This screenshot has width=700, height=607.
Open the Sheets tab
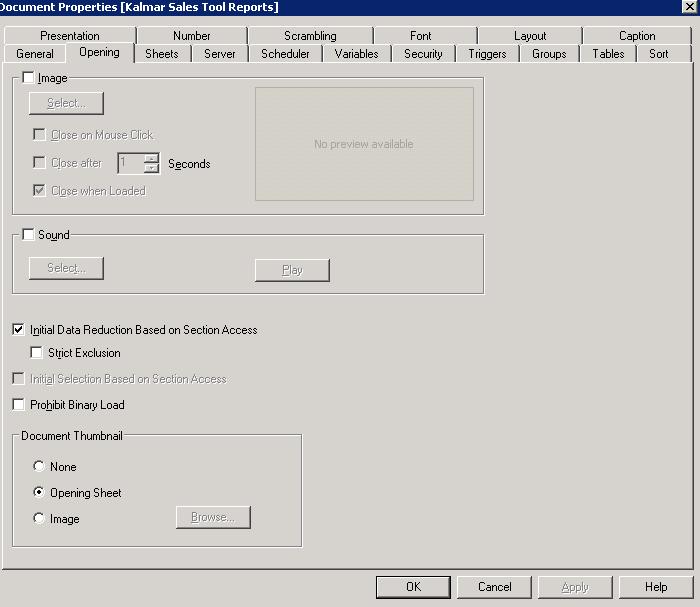162,54
